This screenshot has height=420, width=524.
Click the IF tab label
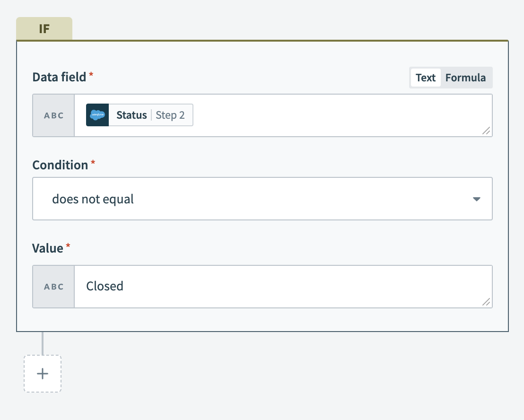(x=44, y=28)
